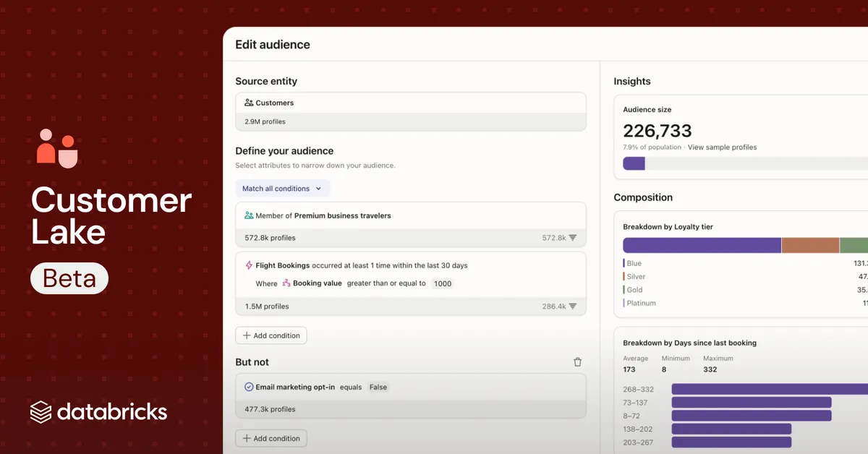Click filter icon next to 286.4k
The image size is (868, 454).
tap(573, 307)
